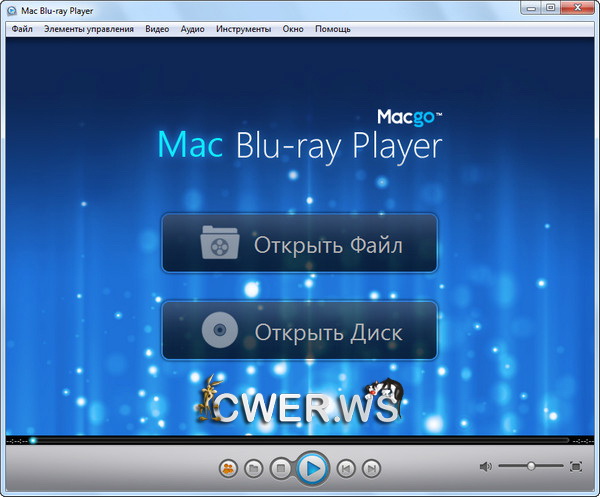Image resolution: width=600 pixels, height=497 pixels.
Task: Expand the Окно menu
Action: point(293,29)
